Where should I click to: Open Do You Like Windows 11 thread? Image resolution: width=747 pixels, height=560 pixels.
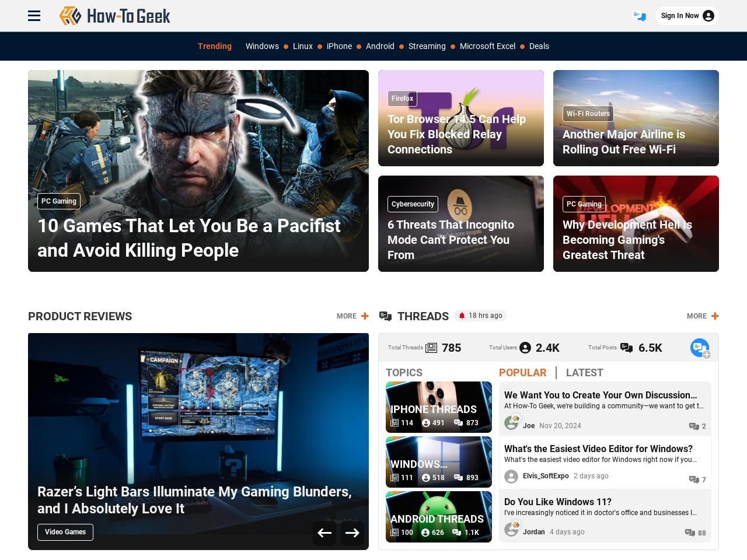558,502
